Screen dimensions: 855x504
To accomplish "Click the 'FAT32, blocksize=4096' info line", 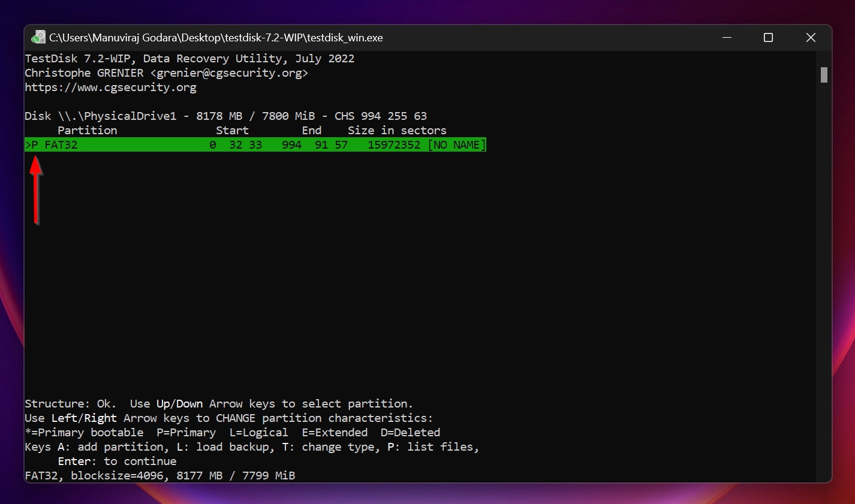I will 159,475.
